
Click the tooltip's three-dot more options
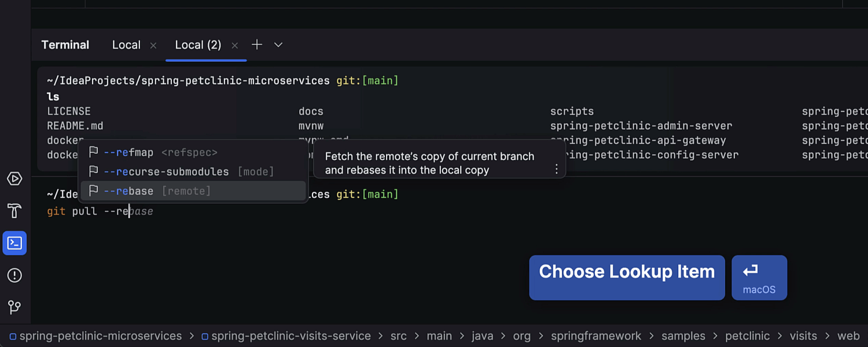556,169
